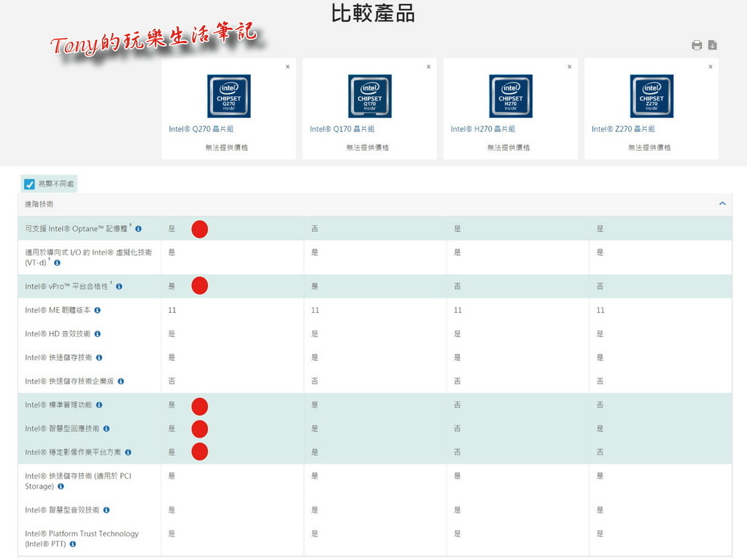Click info icon for Intel ME 韌體版本

(x=97, y=311)
